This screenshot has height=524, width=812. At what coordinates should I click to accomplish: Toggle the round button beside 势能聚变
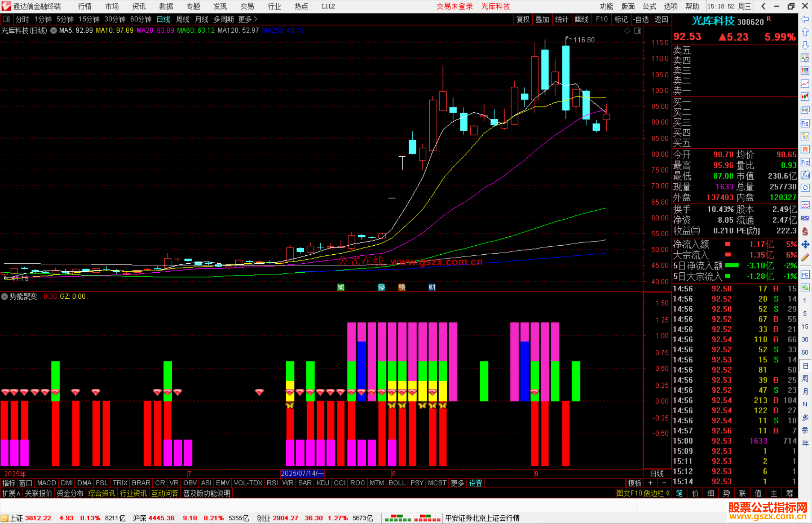(x=5, y=296)
